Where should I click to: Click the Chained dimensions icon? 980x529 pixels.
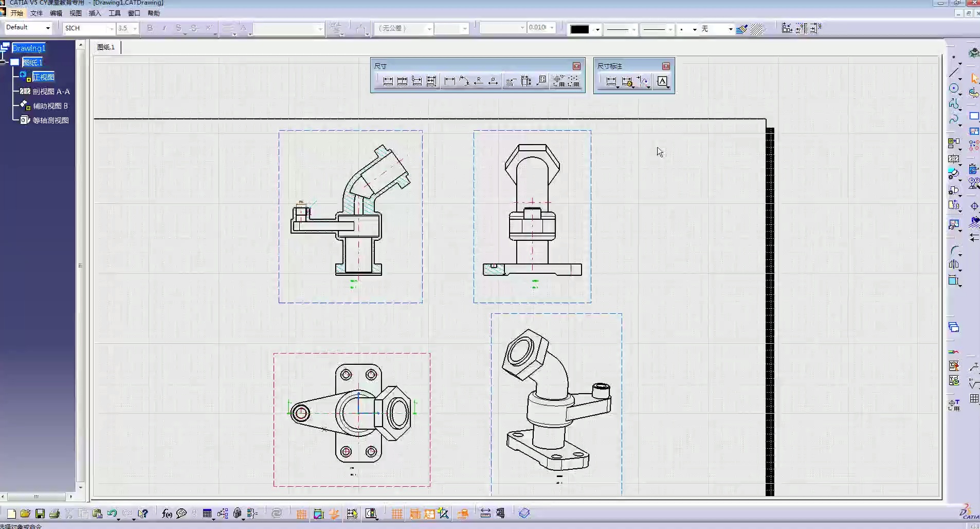(x=403, y=81)
